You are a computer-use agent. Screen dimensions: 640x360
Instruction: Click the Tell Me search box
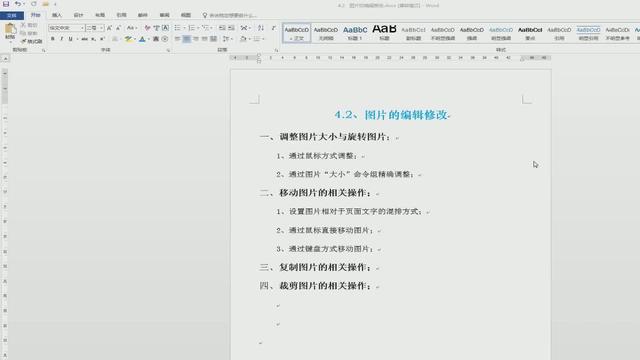coord(229,15)
